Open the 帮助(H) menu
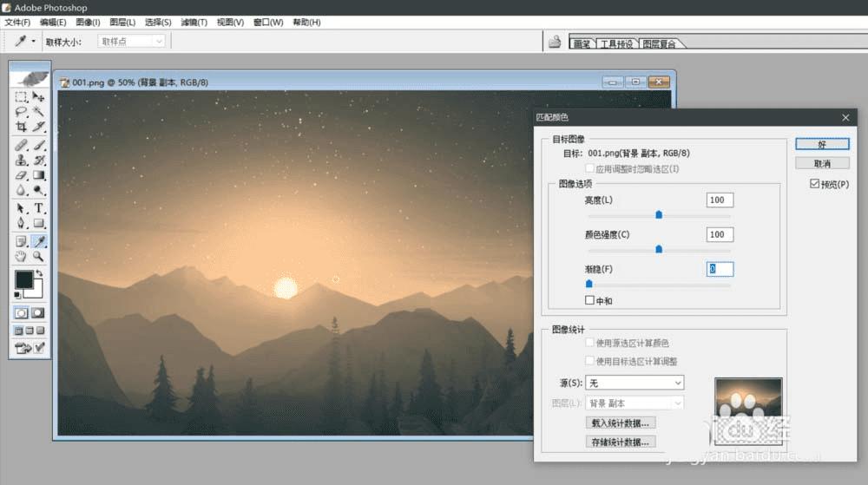This screenshot has width=868, height=485. [306, 22]
